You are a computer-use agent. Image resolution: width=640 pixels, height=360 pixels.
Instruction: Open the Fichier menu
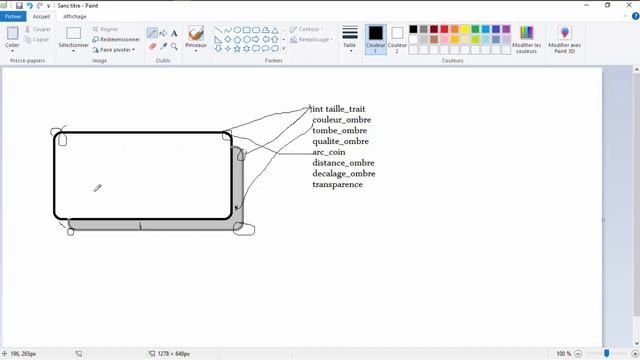tap(13, 16)
